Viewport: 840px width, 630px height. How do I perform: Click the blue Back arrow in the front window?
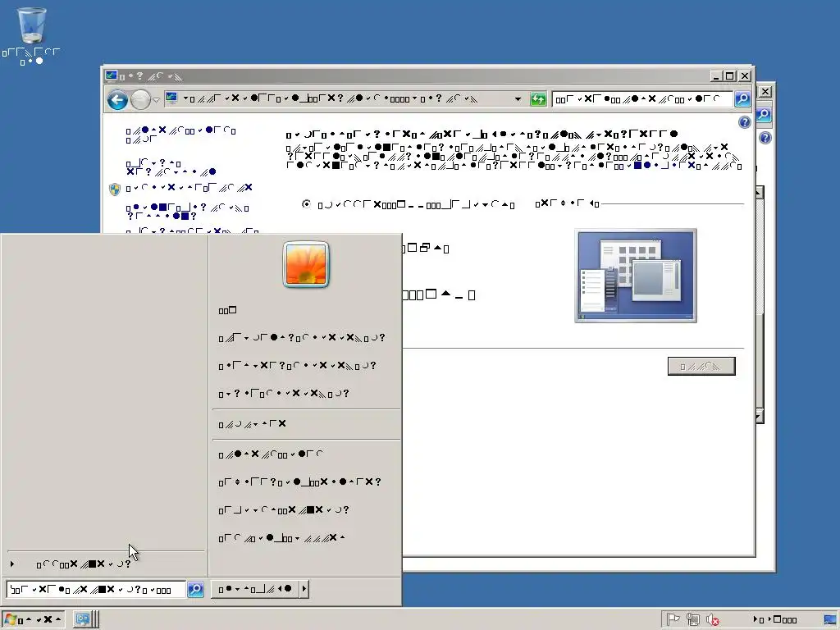click(117, 99)
